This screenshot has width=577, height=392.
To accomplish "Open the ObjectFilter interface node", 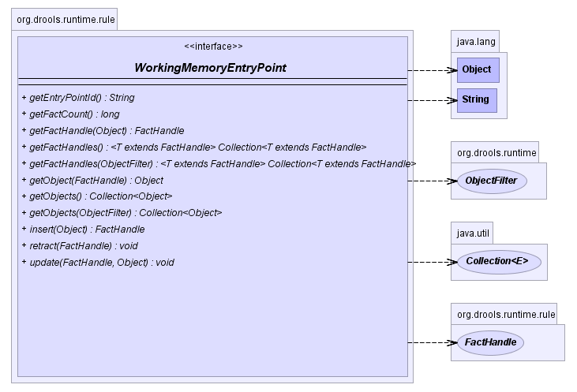I will coord(491,181).
